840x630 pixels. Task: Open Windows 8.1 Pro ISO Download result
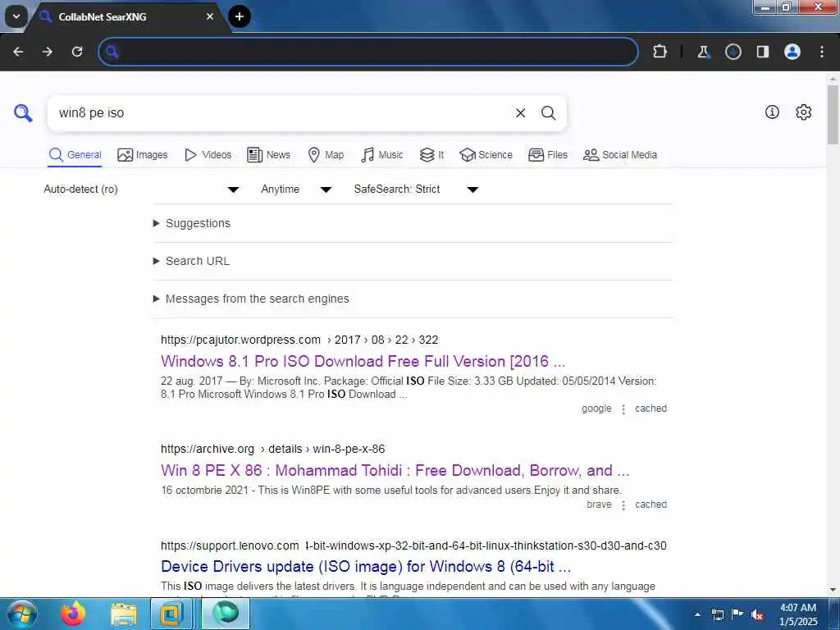pyautogui.click(x=363, y=361)
